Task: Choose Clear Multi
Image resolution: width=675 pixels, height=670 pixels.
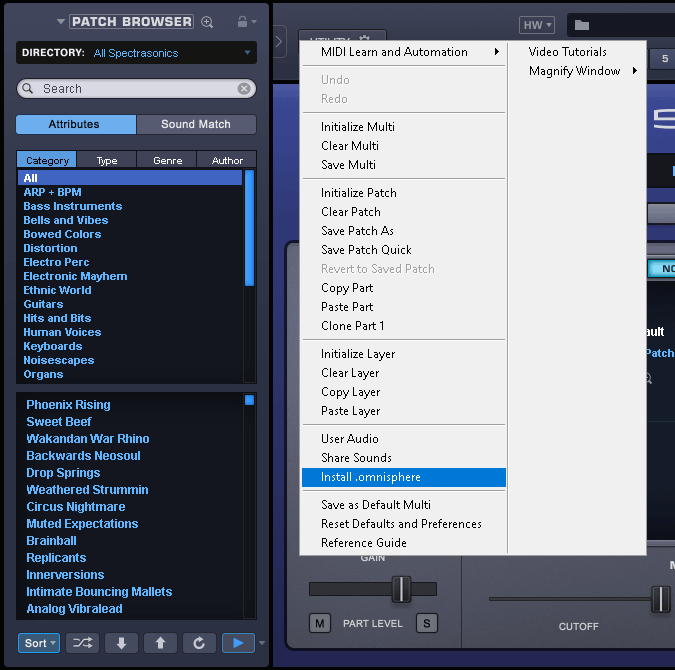Action: 404,146
